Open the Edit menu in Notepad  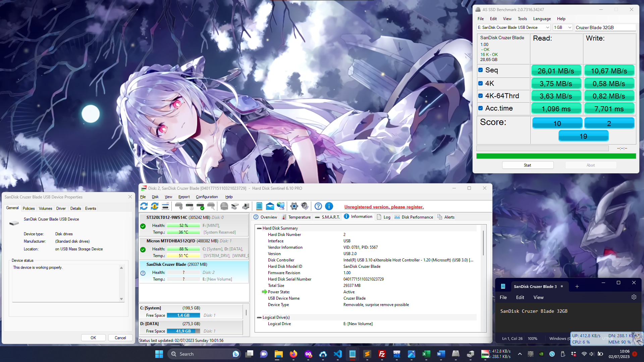tap(520, 297)
